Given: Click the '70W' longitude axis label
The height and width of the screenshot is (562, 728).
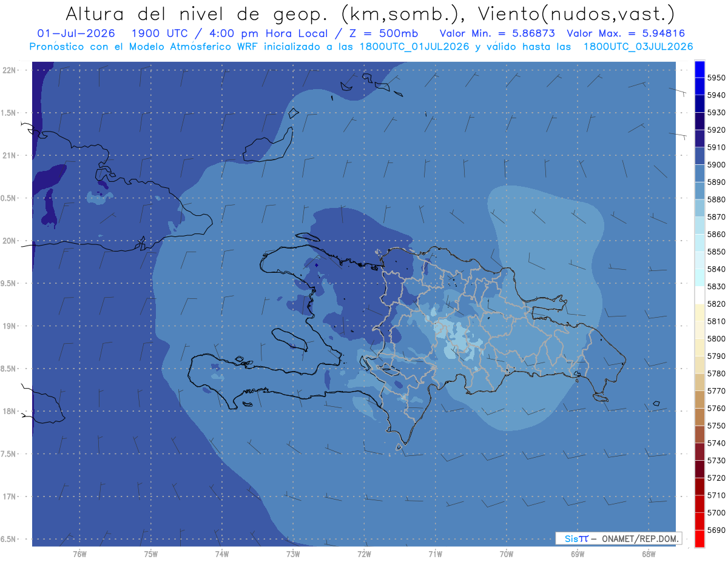Looking at the screenshot, I should [x=507, y=553].
